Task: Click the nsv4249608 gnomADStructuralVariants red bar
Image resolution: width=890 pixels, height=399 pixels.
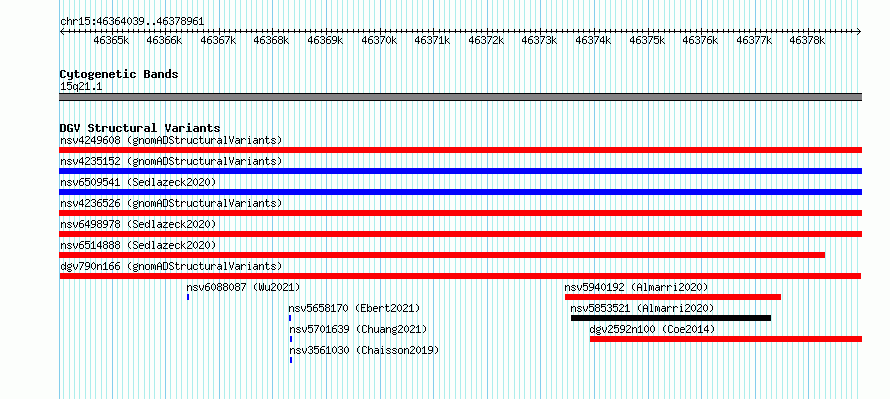Action: click(x=460, y=150)
